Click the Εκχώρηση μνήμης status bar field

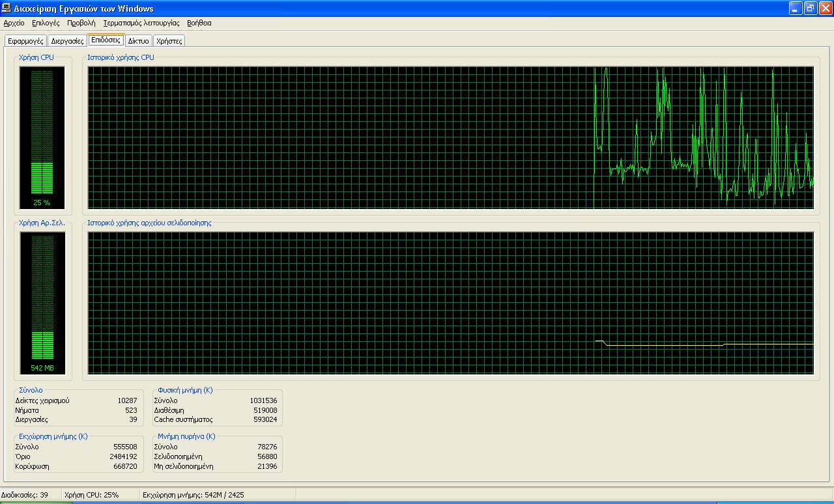click(193, 495)
